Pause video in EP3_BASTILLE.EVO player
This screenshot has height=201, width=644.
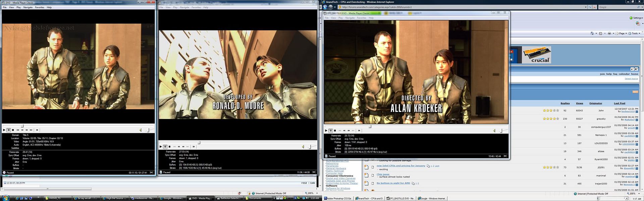point(330,131)
